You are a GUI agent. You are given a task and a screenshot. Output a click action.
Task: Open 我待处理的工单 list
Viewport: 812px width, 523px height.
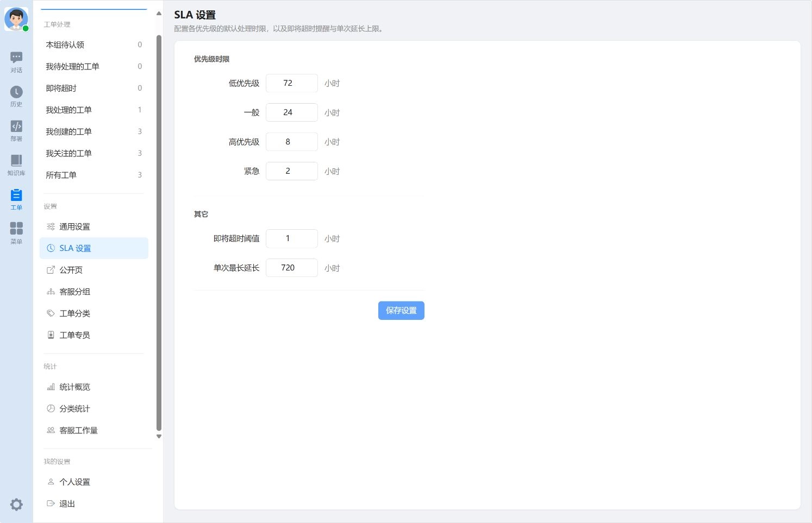94,66
